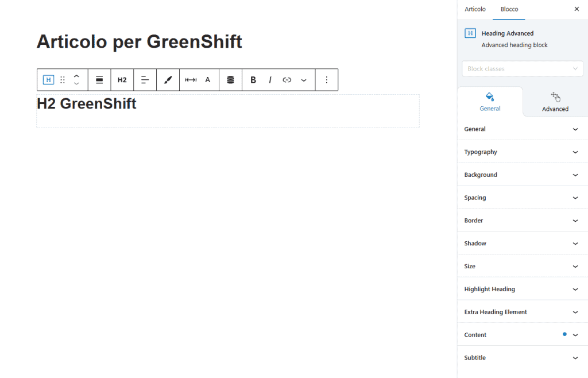Expand the Subtitle panel
The height and width of the screenshot is (378, 588).
pos(523,358)
